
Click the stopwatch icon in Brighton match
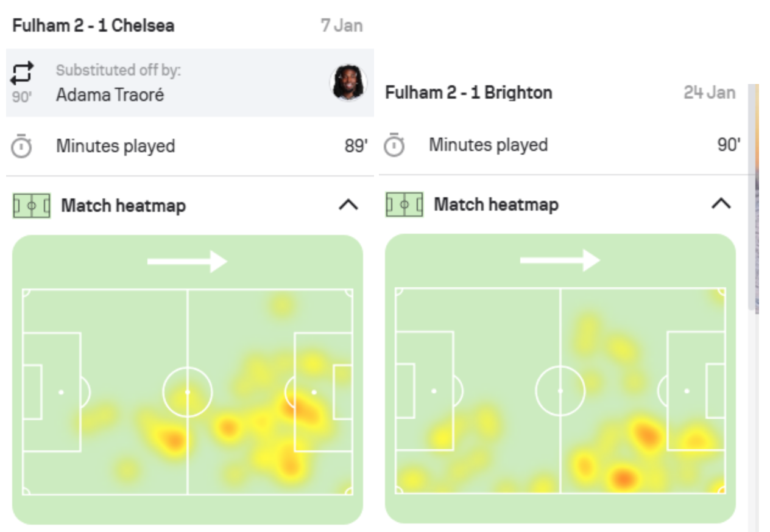tap(394, 145)
